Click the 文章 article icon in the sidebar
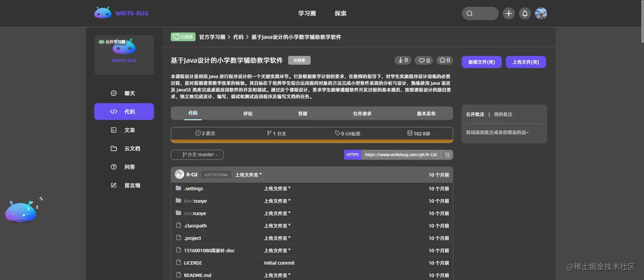The height and width of the screenshot is (280, 644). pyautogui.click(x=114, y=130)
